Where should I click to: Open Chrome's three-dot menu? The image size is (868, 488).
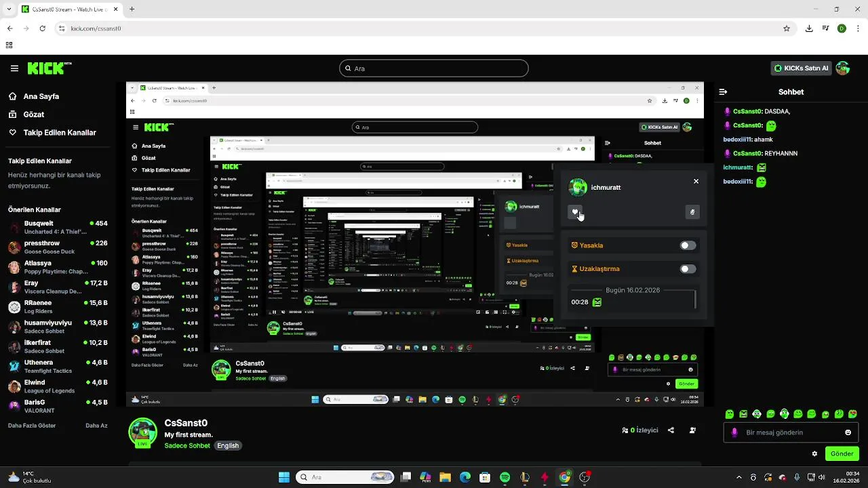pyautogui.click(x=858, y=28)
